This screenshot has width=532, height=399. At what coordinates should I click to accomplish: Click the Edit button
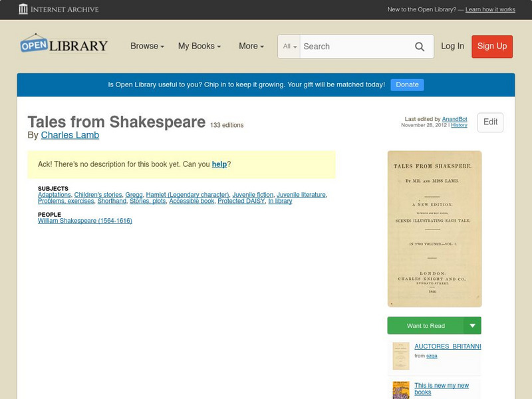[490, 122]
